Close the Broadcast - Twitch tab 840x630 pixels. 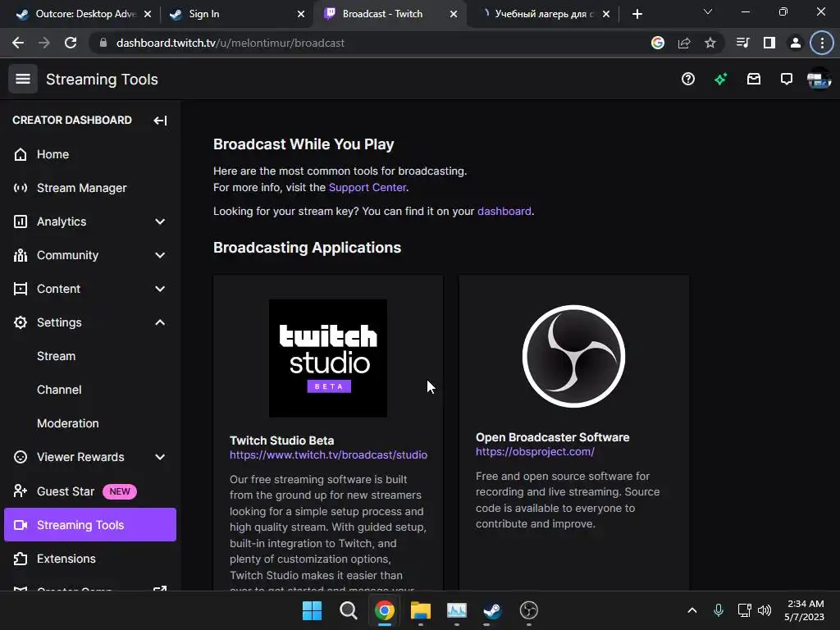pyautogui.click(x=454, y=14)
